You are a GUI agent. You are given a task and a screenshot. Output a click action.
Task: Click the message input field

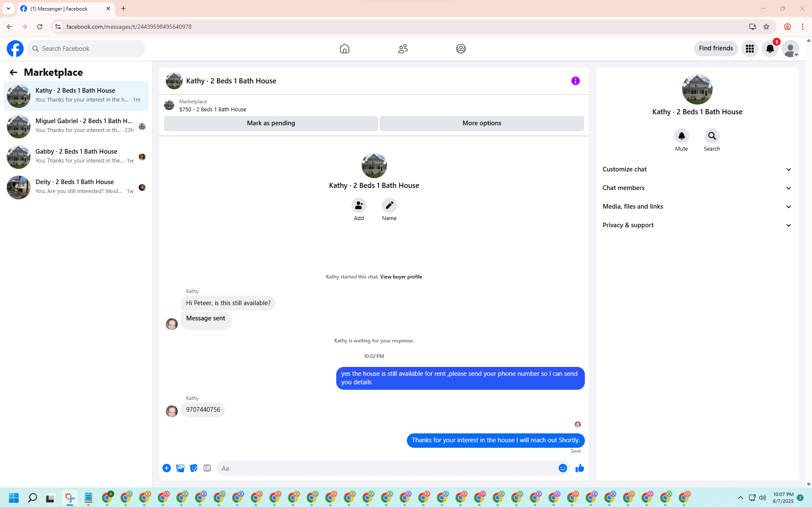click(387, 468)
